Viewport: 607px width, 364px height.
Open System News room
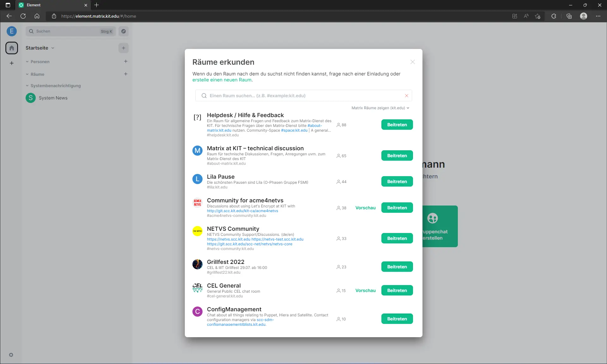(x=53, y=98)
